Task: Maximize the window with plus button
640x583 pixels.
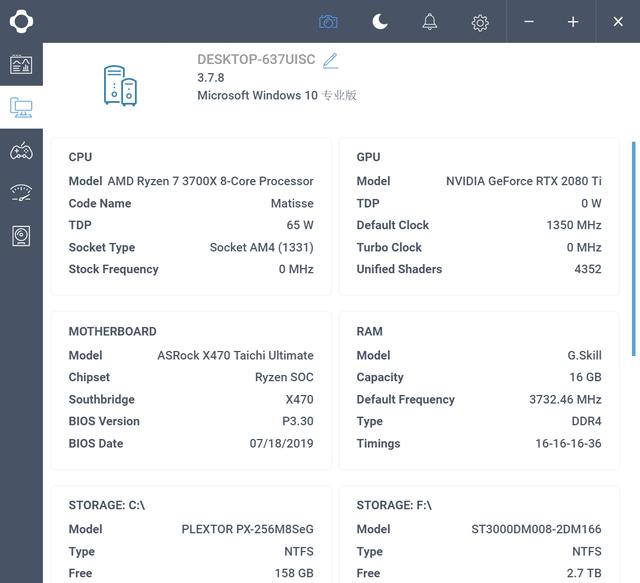Action: click(573, 22)
